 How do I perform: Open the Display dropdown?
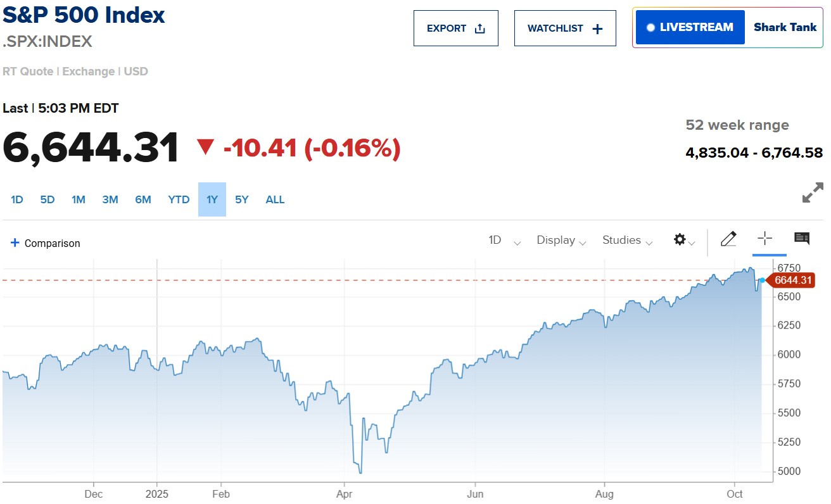(x=561, y=241)
